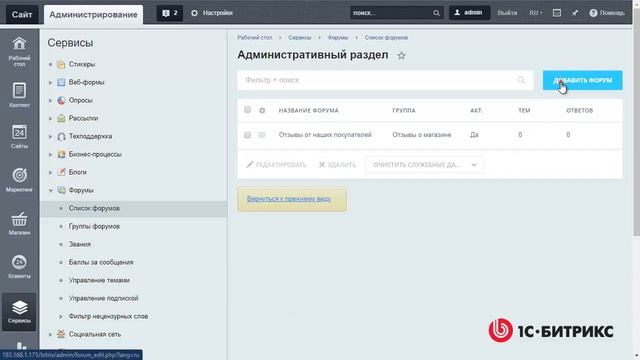Screen dimensions: 640x360
Task: Open grid settings gear in table header
Action: coord(262,111)
